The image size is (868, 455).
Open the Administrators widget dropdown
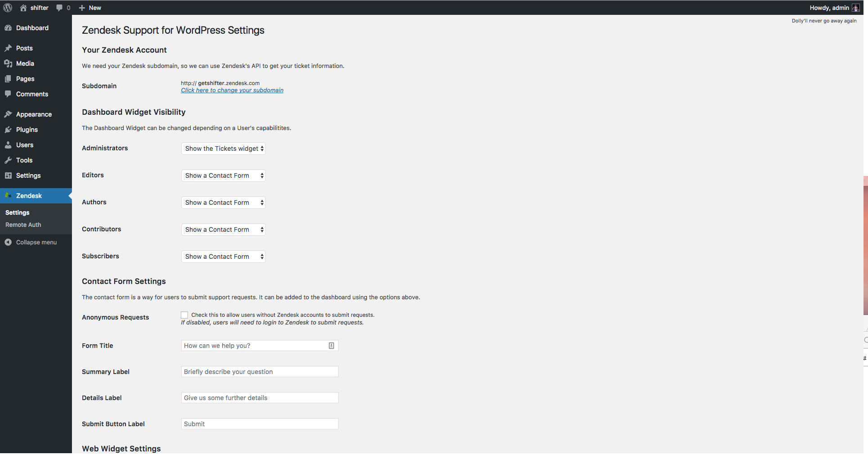224,149
